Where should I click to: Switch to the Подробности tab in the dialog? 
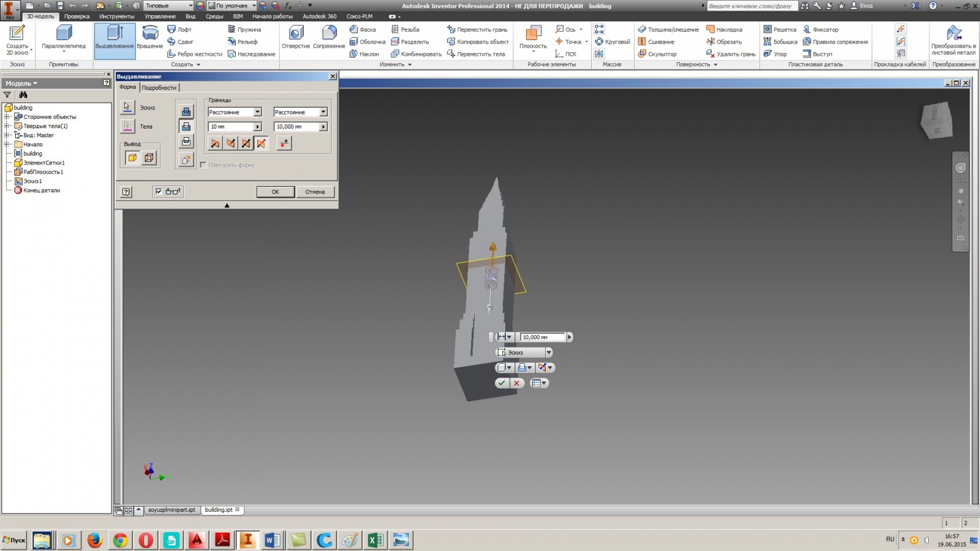coord(159,88)
